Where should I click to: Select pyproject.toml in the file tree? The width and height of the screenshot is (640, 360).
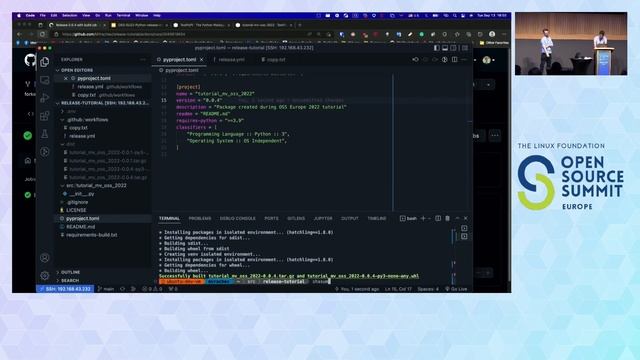(x=82, y=218)
